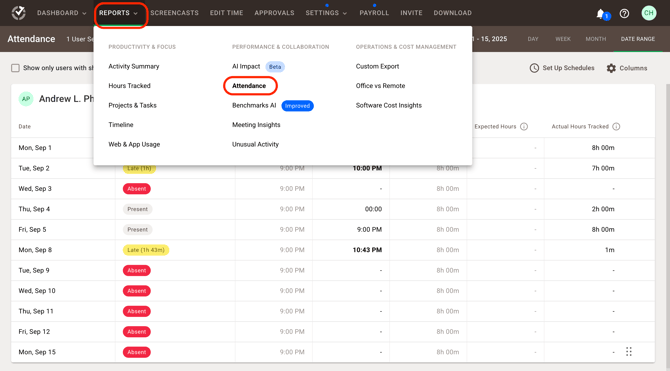
Task: Select Attendance in the Reports menu
Action: [x=249, y=86]
